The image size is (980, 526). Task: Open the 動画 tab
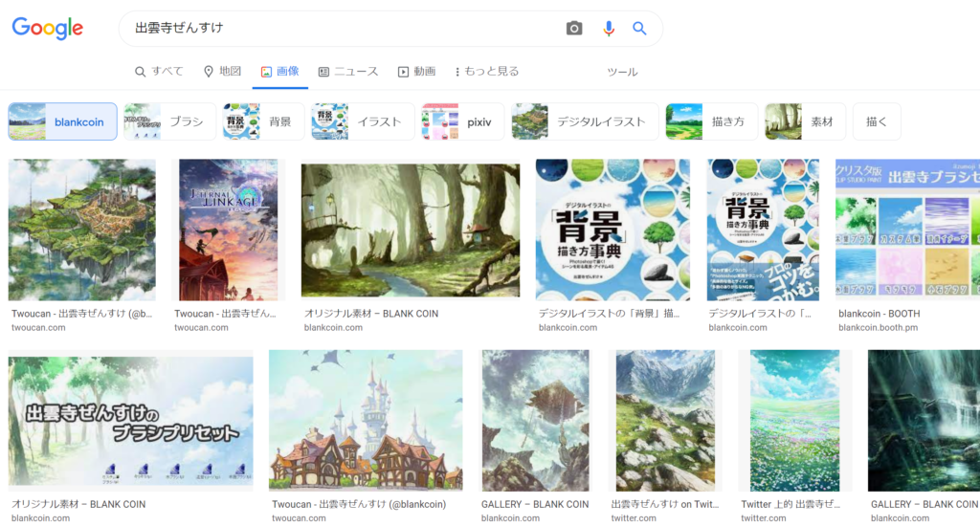(x=417, y=71)
